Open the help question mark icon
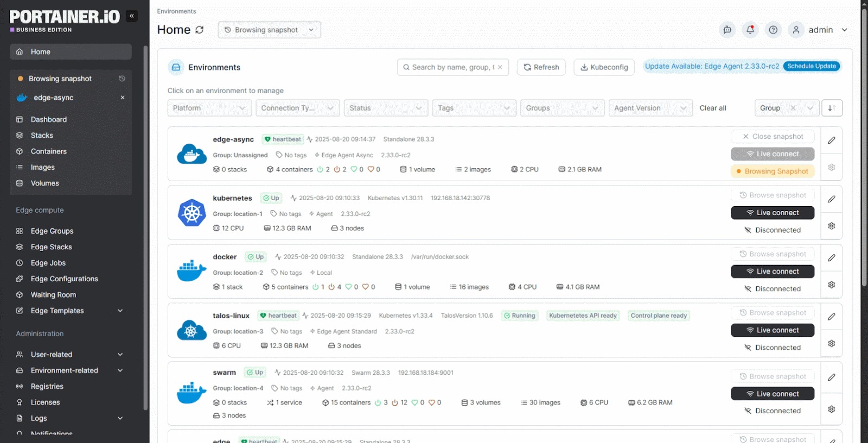This screenshot has height=443, width=868. point(773,30)
